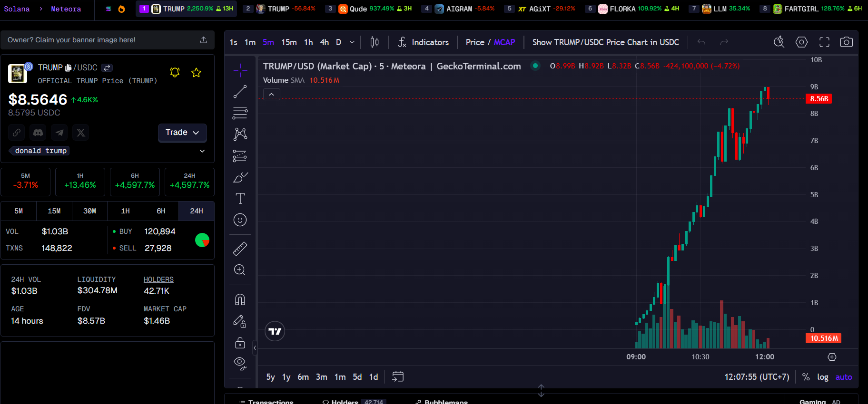Click the TradingView logo on chart
This screenshot has width=868, height=404.
[275, 331]
